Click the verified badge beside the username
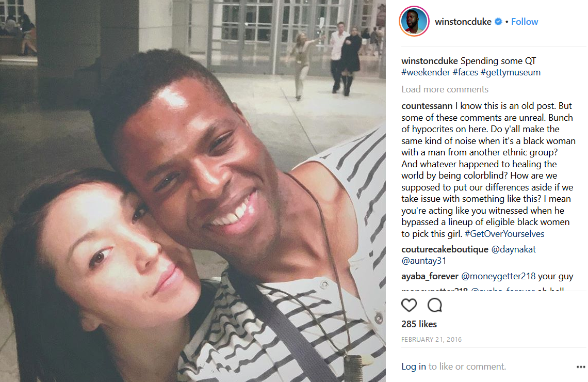Image resolution: width=588 pixels, height=382 pixels. pos(498,22)
